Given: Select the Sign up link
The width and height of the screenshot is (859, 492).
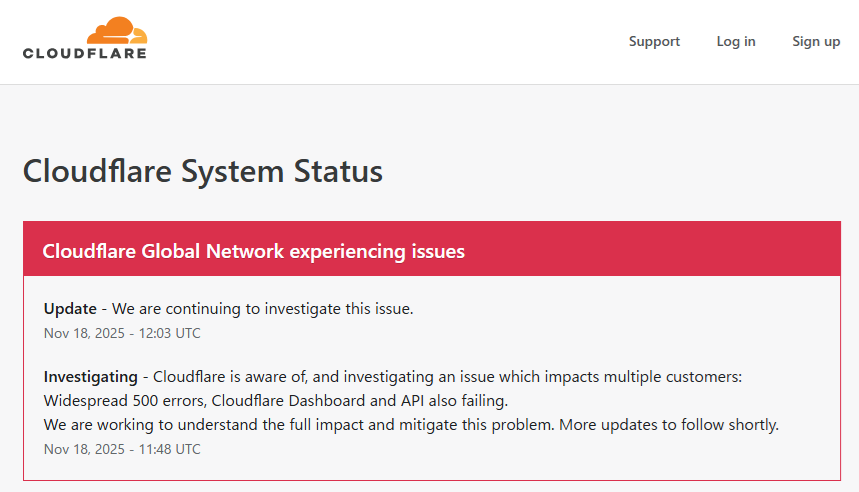Looking at the screenshot, I should point(816,41).
